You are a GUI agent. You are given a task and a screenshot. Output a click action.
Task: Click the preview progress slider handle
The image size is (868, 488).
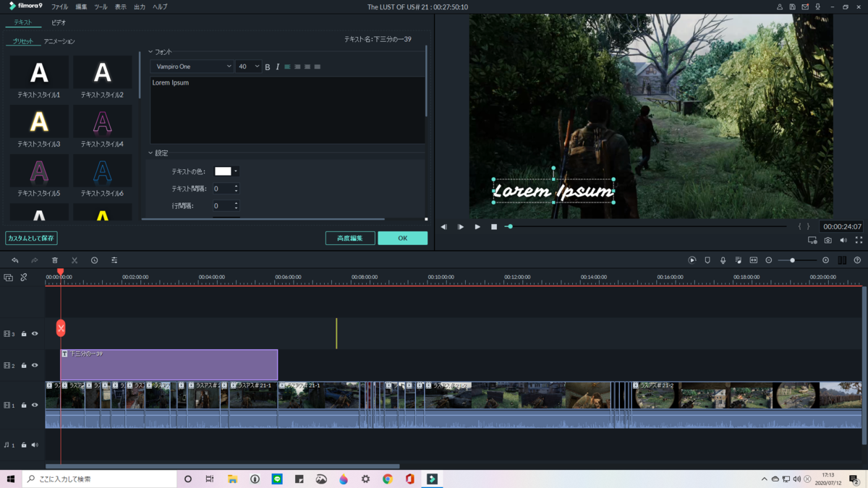coord(509,227)
